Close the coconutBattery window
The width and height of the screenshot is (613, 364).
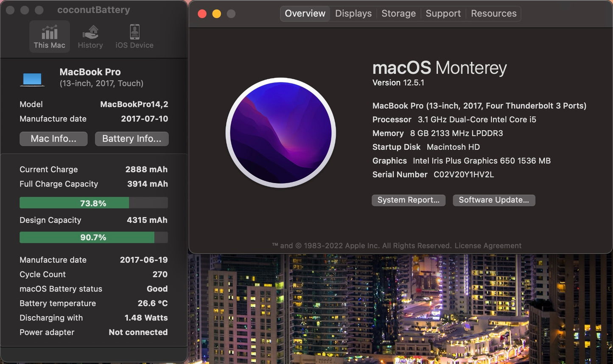point(10,10)
